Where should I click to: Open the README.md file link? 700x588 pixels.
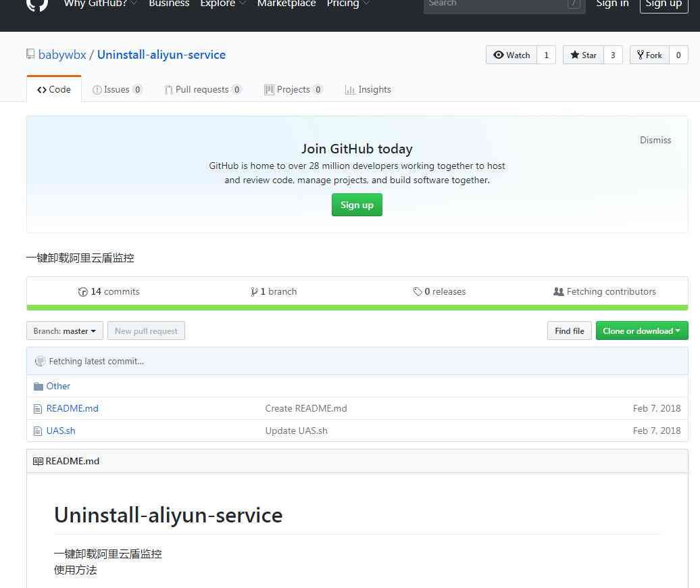pos(72,408)
